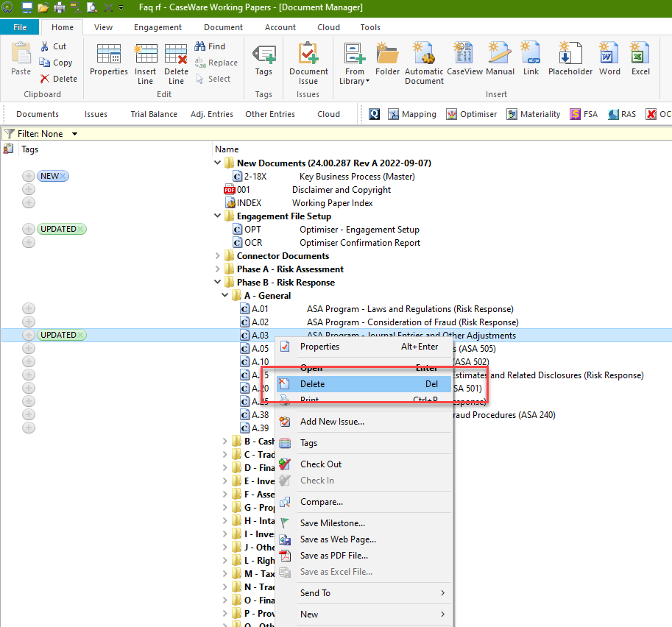Choose Delete from the context menu
672x627 pixels.
(x=312, y=384)
